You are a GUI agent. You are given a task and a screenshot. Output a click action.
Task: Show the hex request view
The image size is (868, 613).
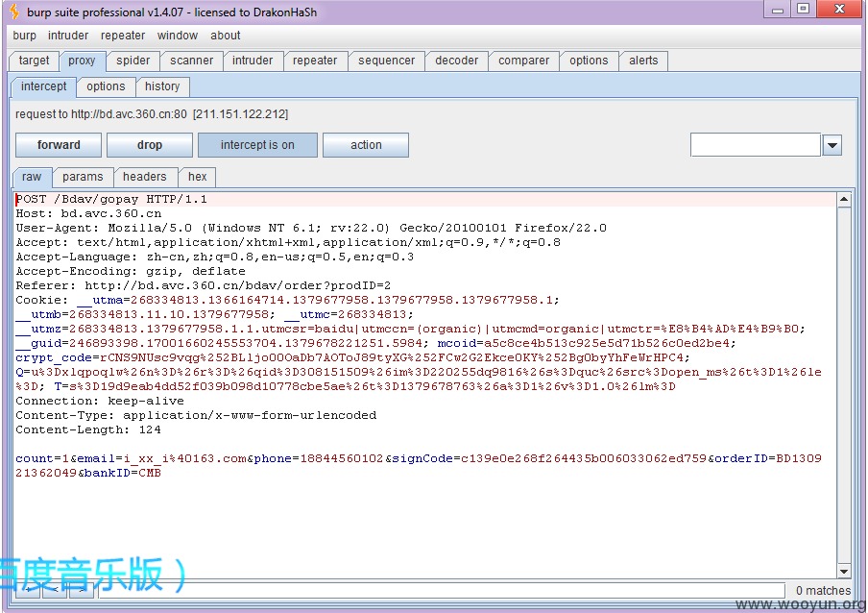click(197, 177)
